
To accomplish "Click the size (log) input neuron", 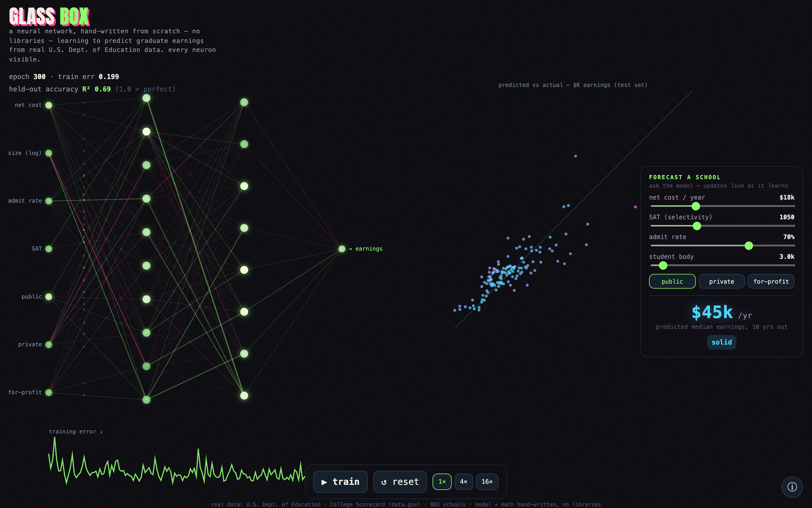I will coord(49,153).
